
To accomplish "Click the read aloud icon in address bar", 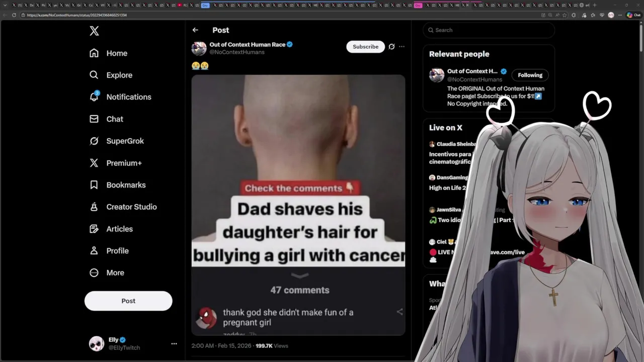I will pos(557,15).
